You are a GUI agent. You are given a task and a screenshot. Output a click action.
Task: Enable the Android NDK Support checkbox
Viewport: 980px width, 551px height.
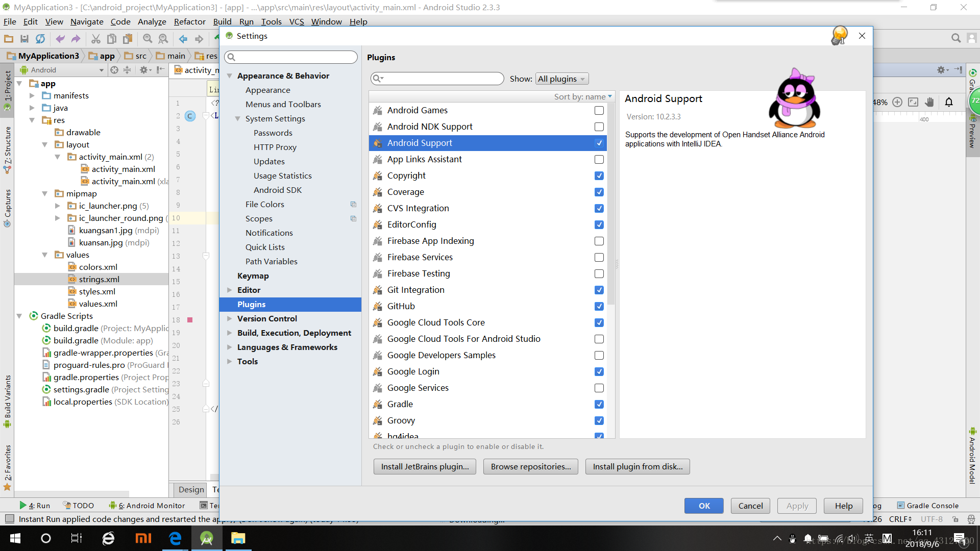click(599, 127)
